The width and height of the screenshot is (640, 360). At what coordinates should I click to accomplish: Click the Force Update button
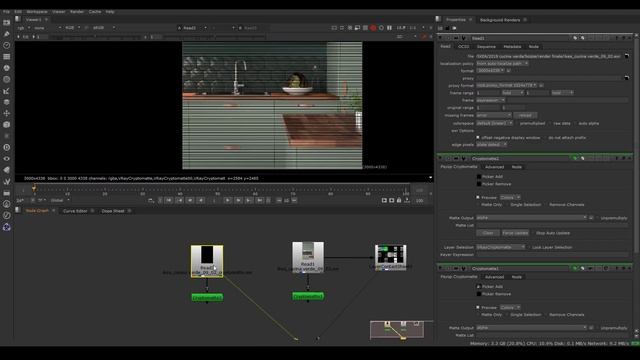coord(515,233)
